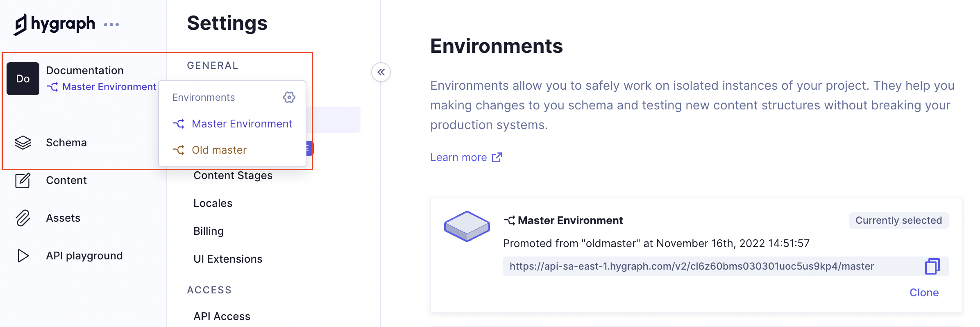
Task: Open UI Extensions settings
Action: (x=228, y=259)
